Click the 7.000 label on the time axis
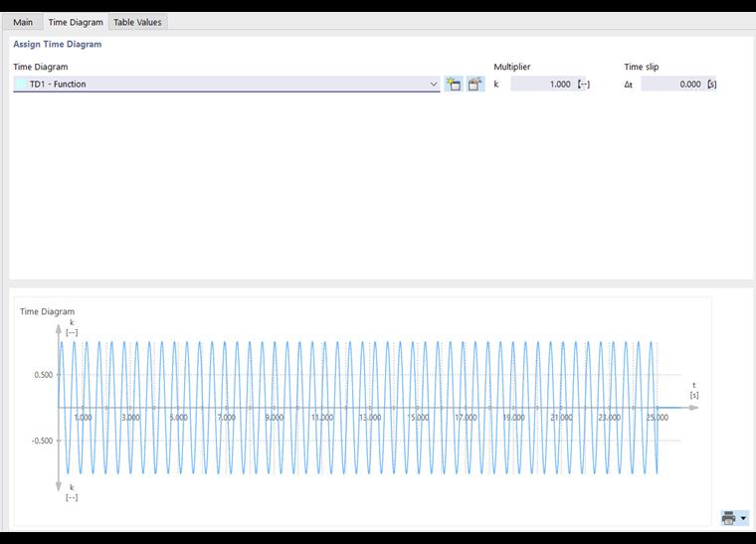756x544 pixels. (226, 418)
